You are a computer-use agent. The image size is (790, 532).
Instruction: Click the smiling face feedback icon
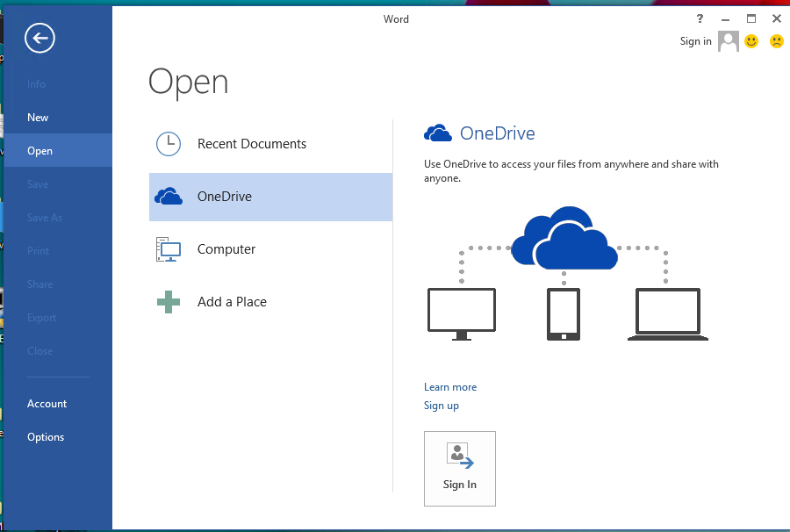(x=751, y=40)
